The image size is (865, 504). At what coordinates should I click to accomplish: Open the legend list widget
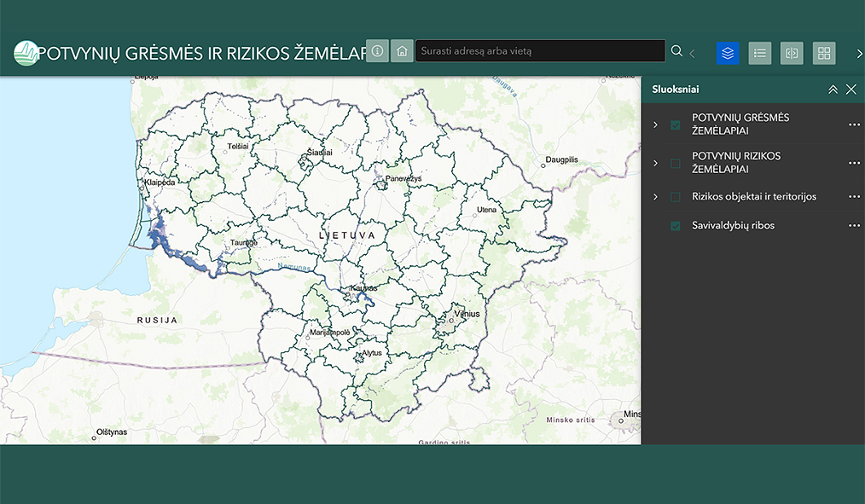point(760,53)
